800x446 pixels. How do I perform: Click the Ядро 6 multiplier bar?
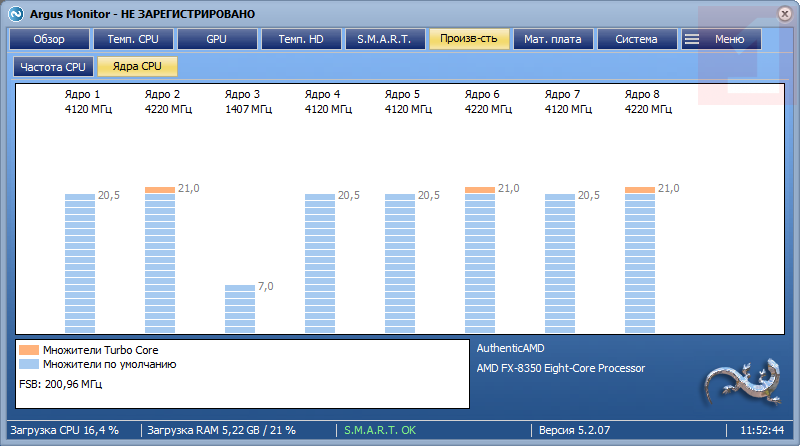[x=480, y=260]
